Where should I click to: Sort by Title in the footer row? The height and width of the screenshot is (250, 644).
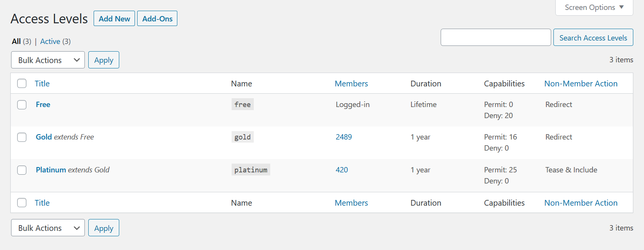[x=42, y=203]
